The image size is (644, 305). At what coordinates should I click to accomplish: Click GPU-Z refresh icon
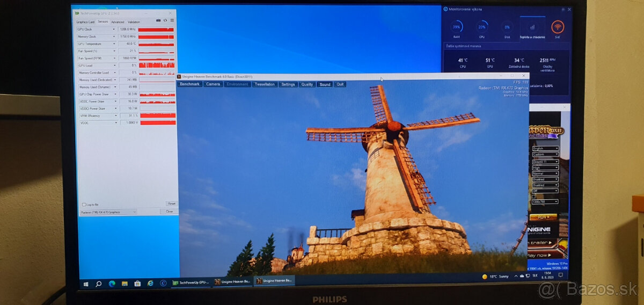pyautogui.click(x=165, y=21)
